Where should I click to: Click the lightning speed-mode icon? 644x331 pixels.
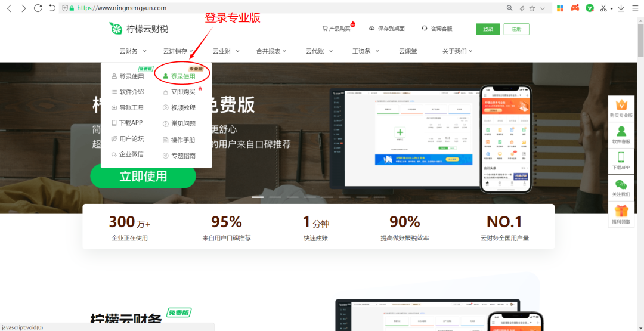coord(522,8)
